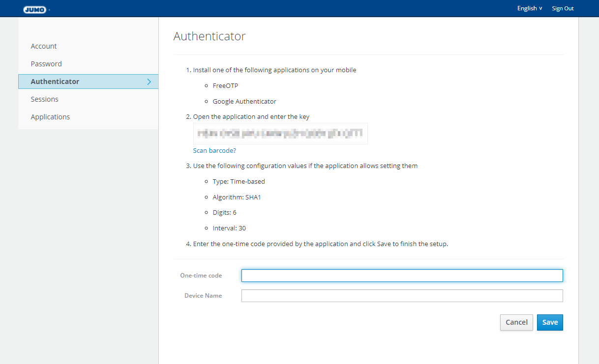Select the Authenticator sidebar item

tap(55, 82)
